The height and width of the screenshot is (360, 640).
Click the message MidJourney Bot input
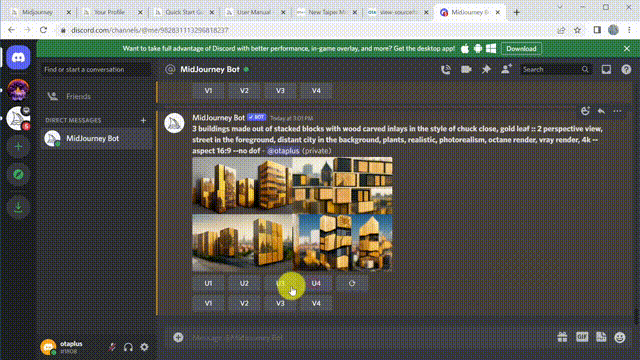[367, 338]
